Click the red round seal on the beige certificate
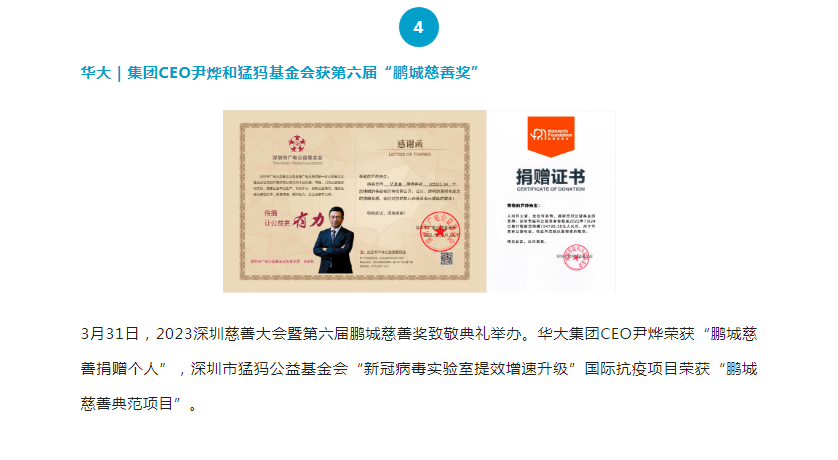The image size is (838, 460). pyautogui.click(x=439, y=231)
